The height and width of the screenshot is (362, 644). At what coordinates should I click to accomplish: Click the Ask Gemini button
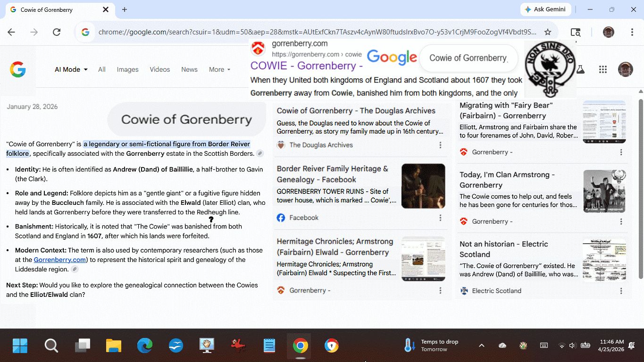pos(546,9)
